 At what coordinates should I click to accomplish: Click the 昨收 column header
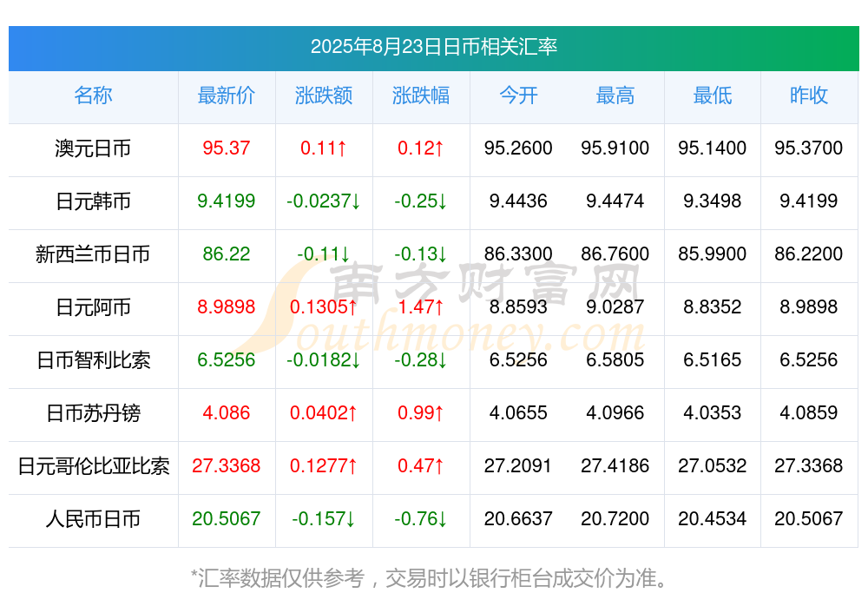809,96
